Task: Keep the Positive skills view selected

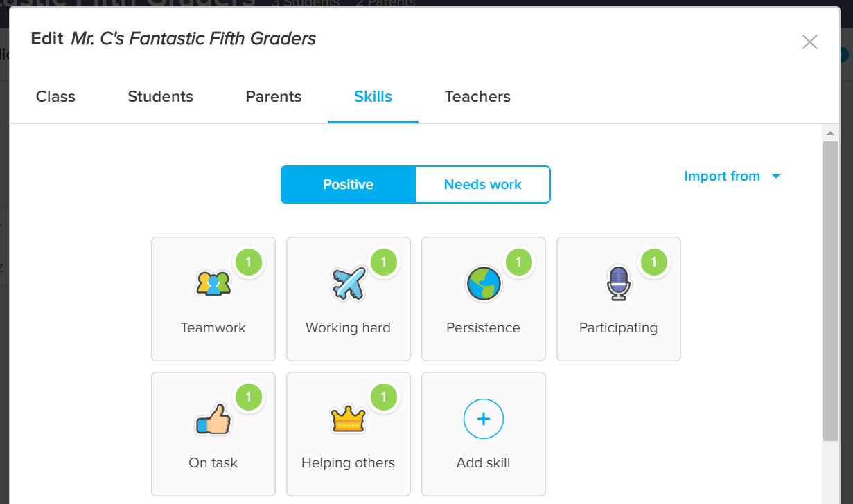Action: tap(347, 184)
